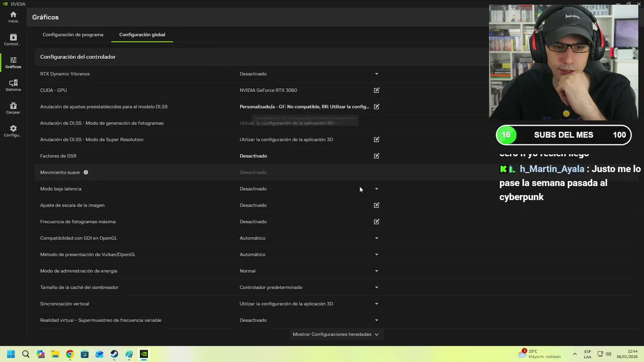644x362 pixels.
Task: Open Método de presentación de Vulkan/OpenGL dropdown
Action: coord(376,254)
